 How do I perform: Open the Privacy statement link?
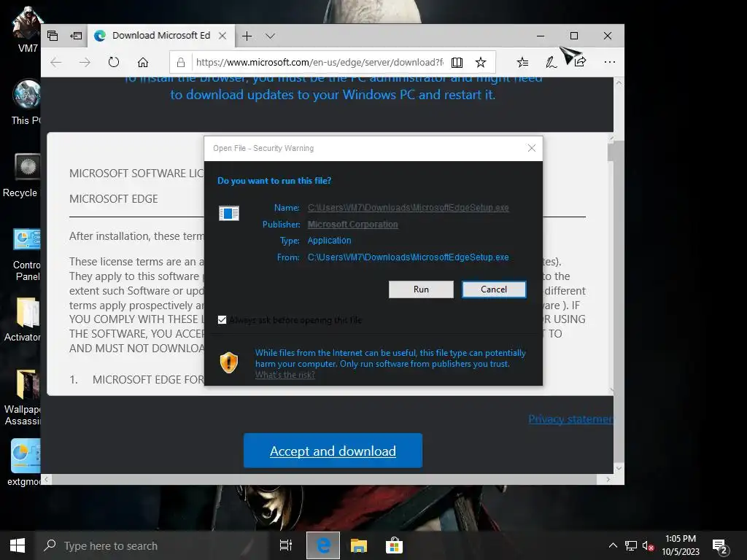(x=570, y=419)
